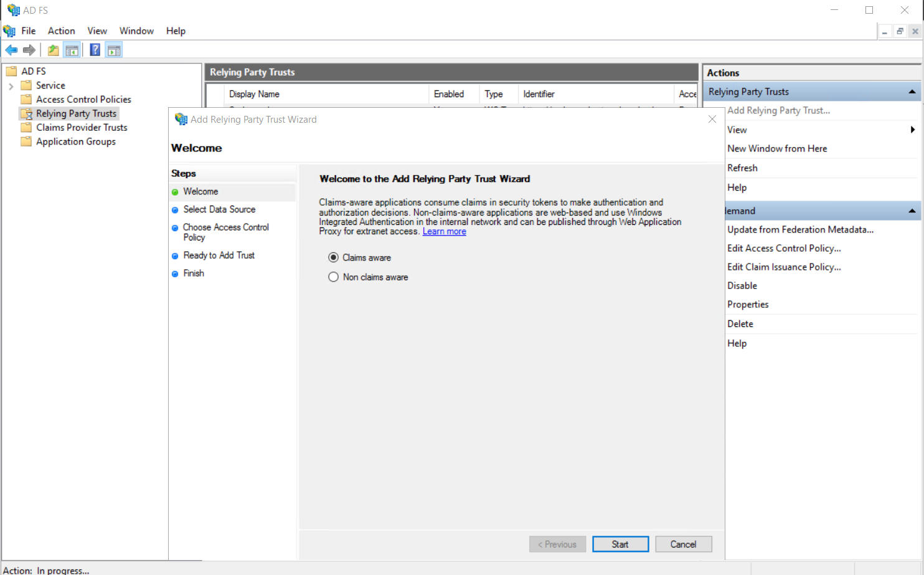The image size is (924, 575).
Task: Open the blue Help question-mark icon
Action: 95,50
